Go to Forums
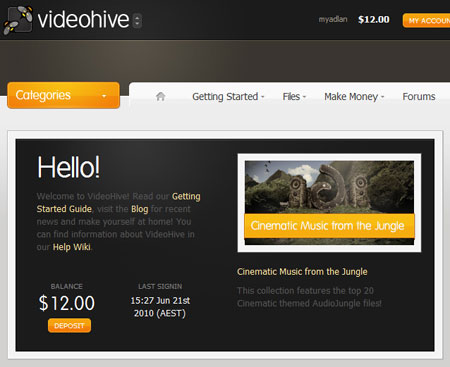This screenshot has width=450, height=367. click(419, 97)
